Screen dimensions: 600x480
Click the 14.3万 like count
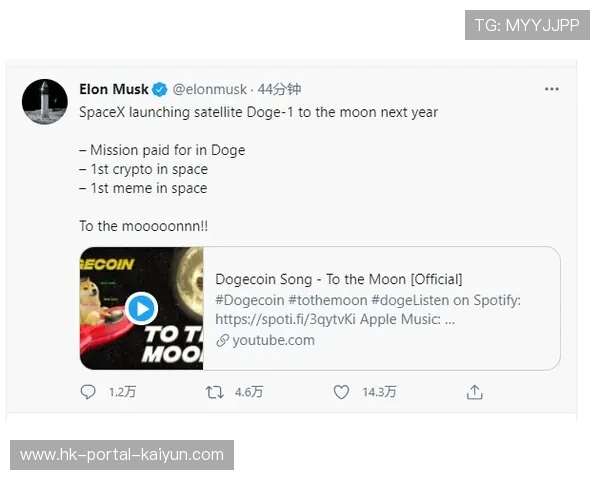(x=379, y=393)
